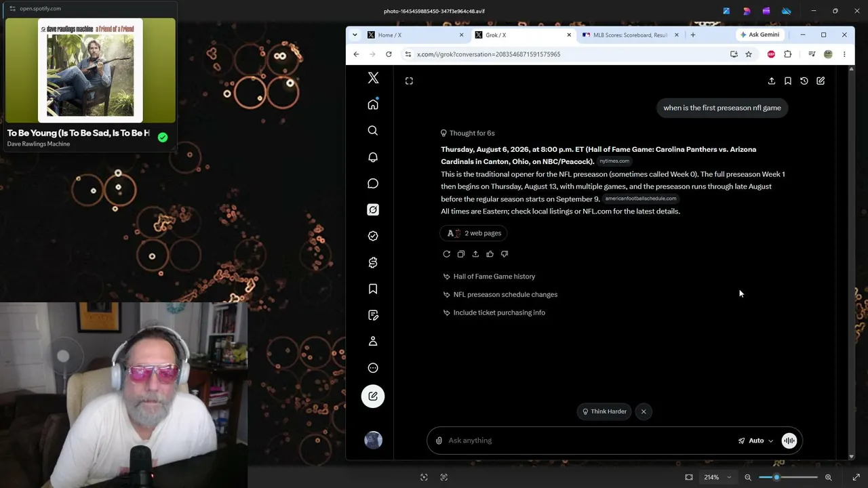Click the address bar URL

(x=488, y=54)
